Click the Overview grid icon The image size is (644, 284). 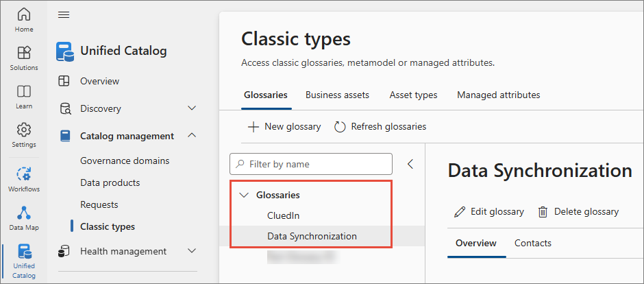click(64, 81)
